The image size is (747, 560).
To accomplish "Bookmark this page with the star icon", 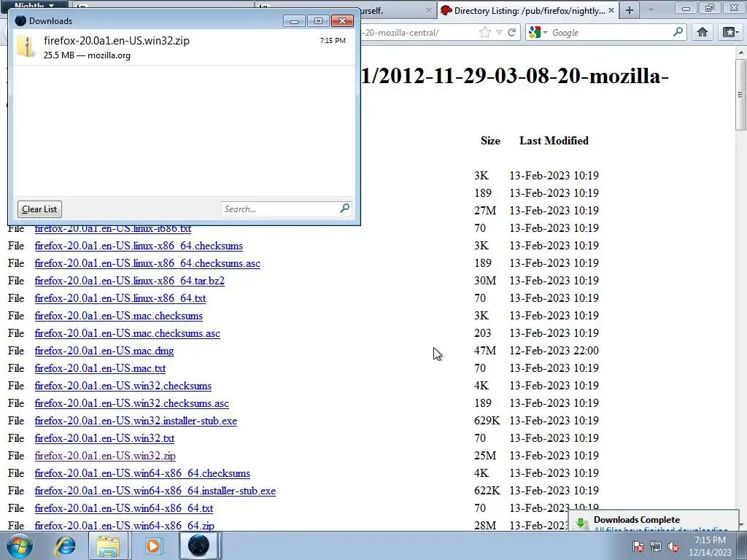I will (484, 32).
